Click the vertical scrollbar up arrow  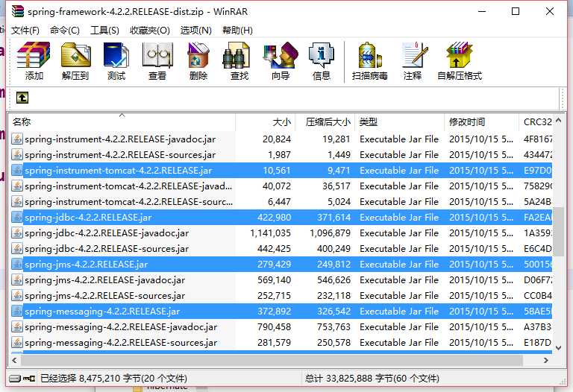coord(558,121)
